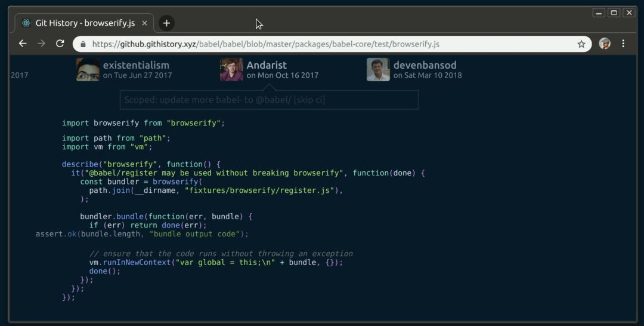The width and height of the screenshot is (644, 326).
Task: Click the assert.ok(bundle.length line
Action: [x=142, y=234]
